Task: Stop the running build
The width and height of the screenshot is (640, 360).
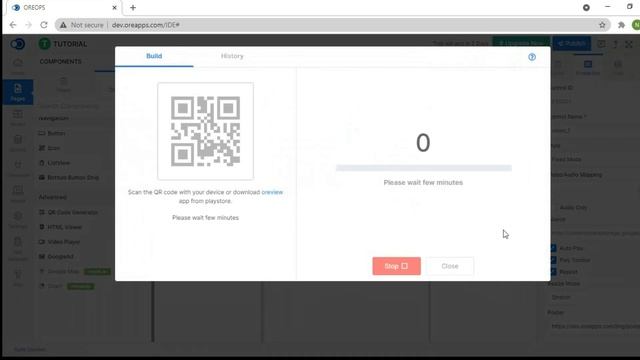Action: (x=396, y=266)
